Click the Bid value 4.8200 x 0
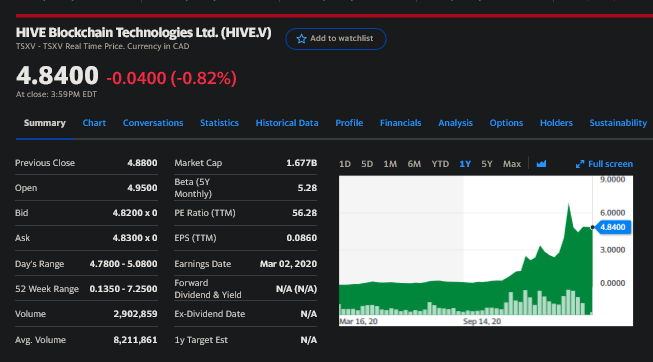653x362 pixels. [135, 213]
